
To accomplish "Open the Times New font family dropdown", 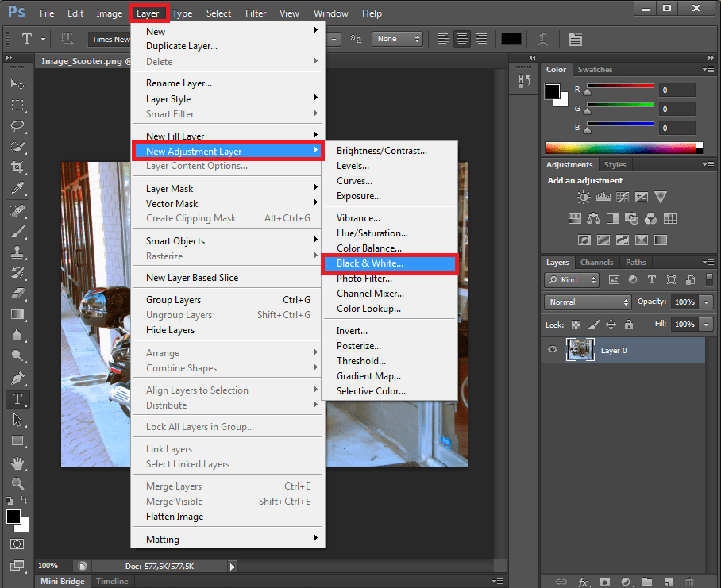I will point(110,39).
